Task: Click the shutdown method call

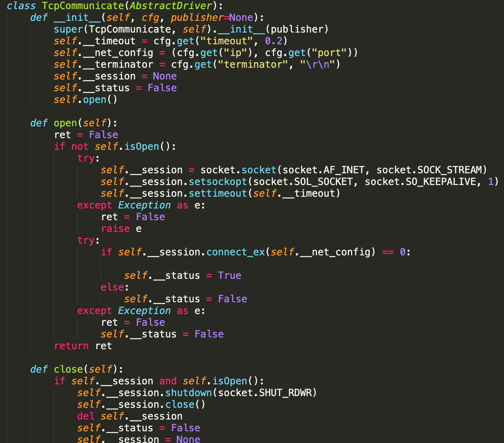Action: [x=188, y=393]
